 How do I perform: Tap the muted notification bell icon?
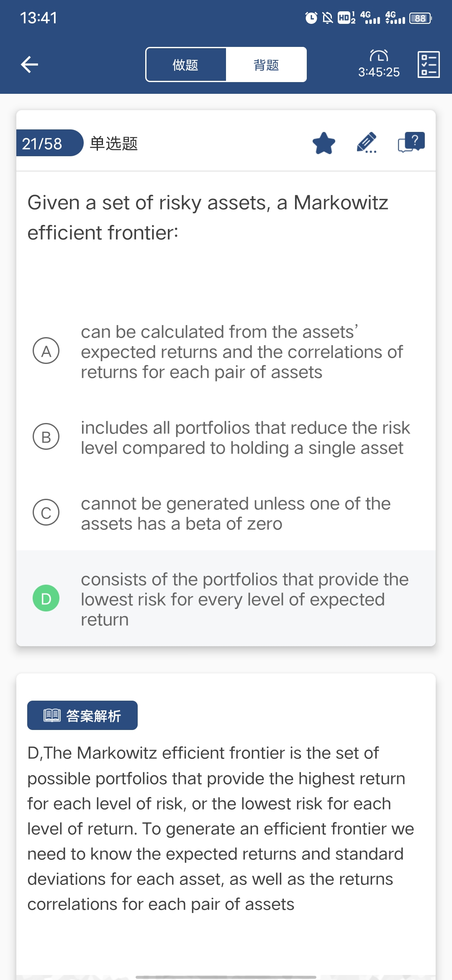327,18
